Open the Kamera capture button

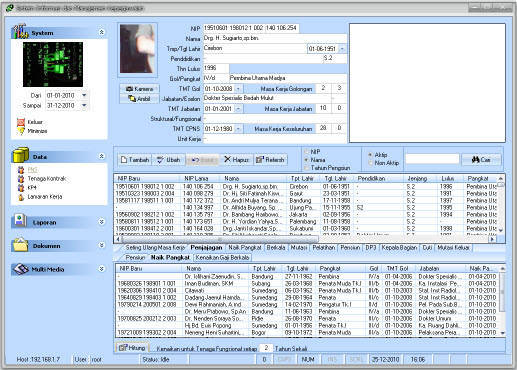139,89
